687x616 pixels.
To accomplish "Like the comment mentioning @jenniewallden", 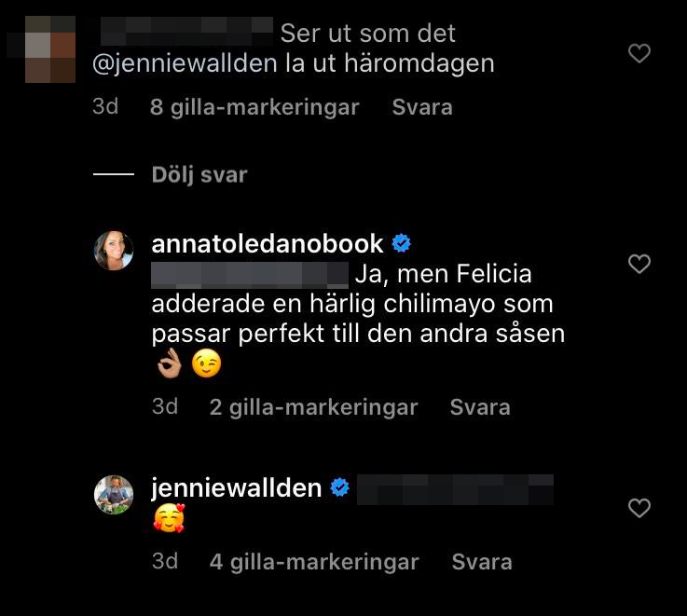I will click(639, 53).
